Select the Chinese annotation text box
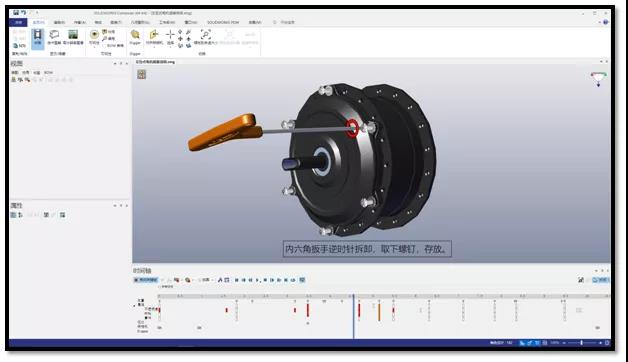The image size is (628, 362). click(x=367, y=249)
